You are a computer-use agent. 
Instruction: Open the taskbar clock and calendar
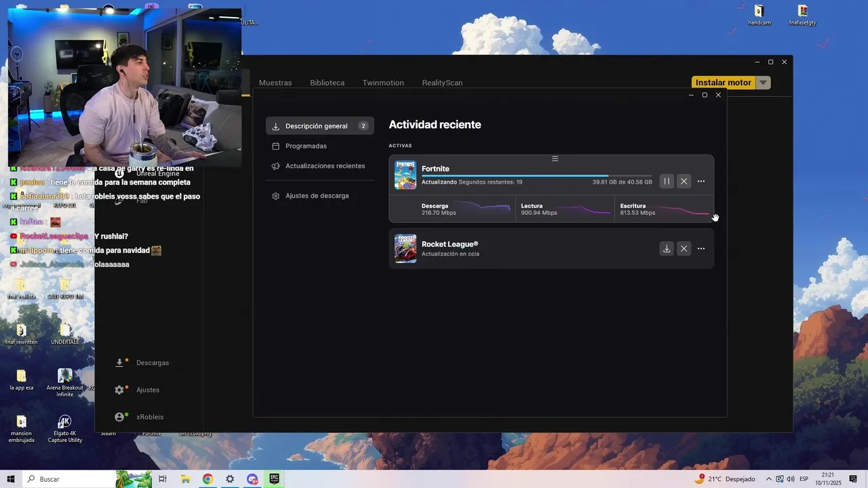(x=828, y=479)
